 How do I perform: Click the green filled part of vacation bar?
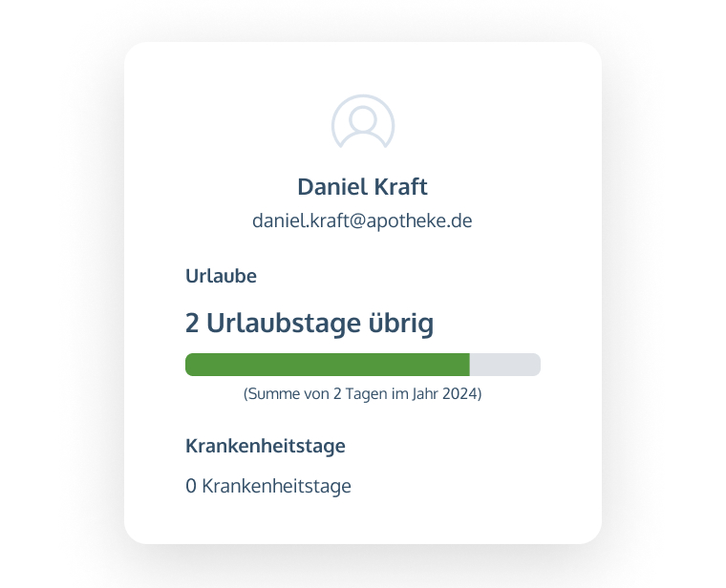point(328,365)
